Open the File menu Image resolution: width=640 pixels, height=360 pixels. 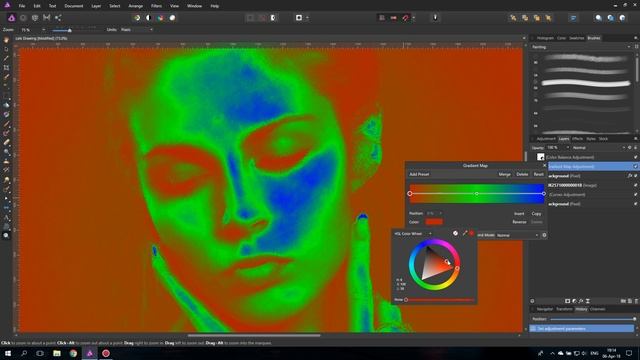pos(22,6)
